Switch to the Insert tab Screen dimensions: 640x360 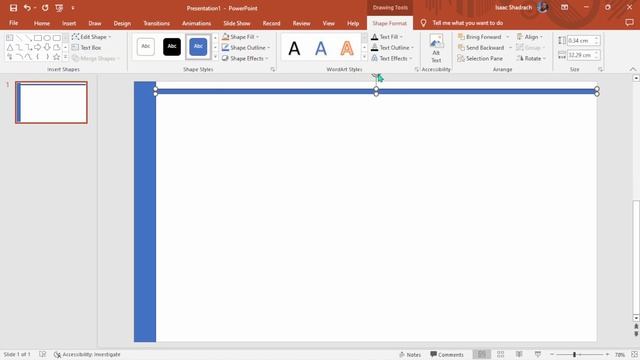(x=69, y=23)
